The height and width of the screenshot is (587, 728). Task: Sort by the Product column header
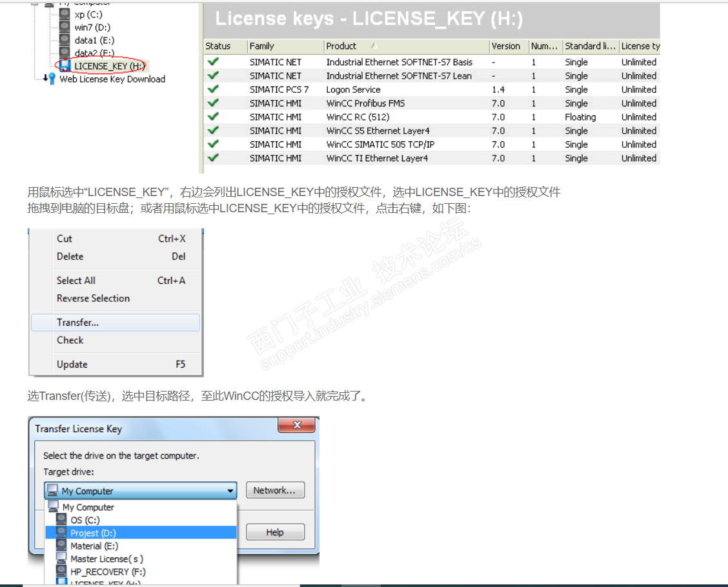pyautogui.click(x=406, y=46)
